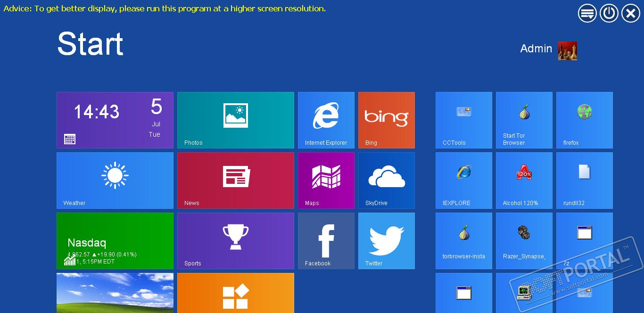Open the clock and calendar tile
The image size is (644, 313).
coord(115,120)
